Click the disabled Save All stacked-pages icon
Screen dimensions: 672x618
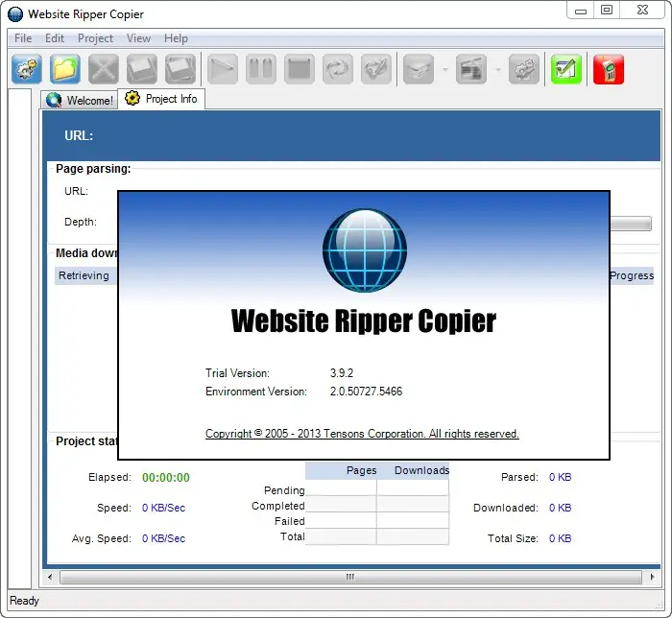(180, 69)
